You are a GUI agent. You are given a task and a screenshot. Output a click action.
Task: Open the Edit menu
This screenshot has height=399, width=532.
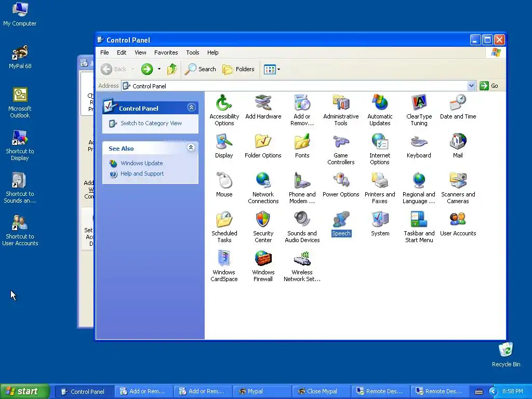point(122,52)
